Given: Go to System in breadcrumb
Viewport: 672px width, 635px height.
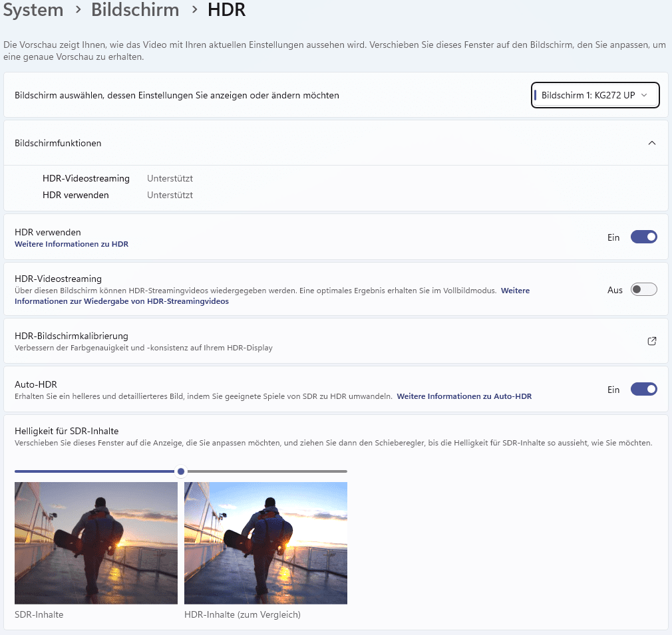Looking at the screenshot, I should [33, 9].
